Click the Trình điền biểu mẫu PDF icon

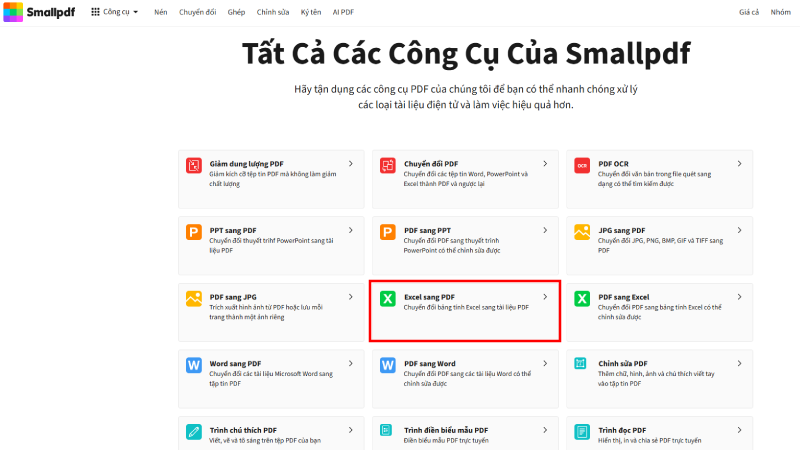(x=388, y=431)
